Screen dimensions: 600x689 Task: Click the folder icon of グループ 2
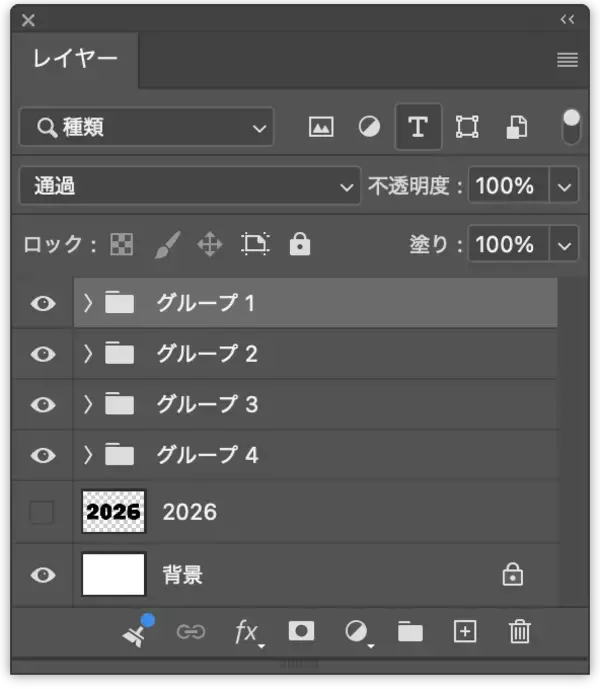pos(120,352)
